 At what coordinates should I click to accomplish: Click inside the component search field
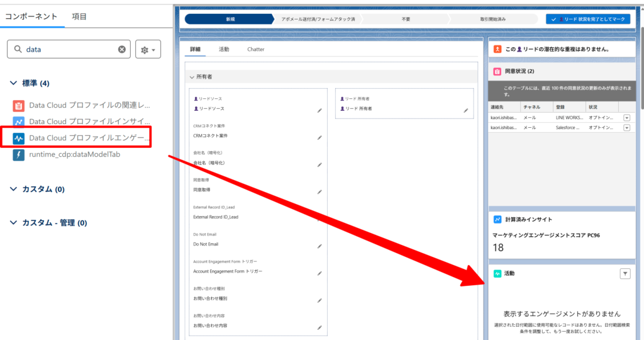69,49
